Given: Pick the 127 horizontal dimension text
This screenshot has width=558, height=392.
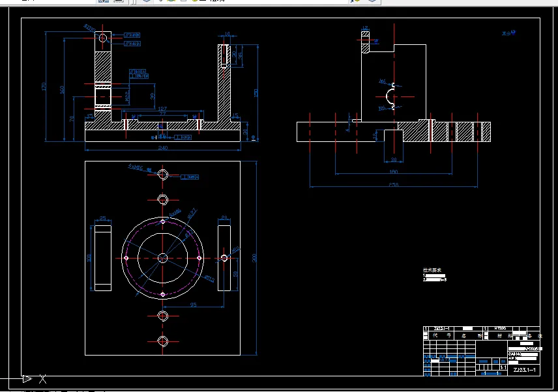Looking at the screenshot, I should (x=162, y=109).
